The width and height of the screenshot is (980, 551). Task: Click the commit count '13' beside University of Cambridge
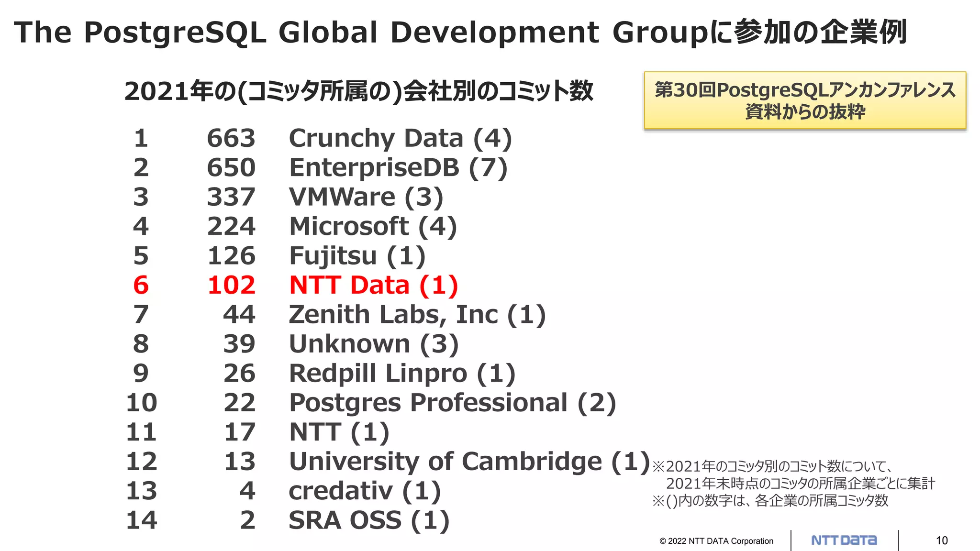pyautogui.click(x=239, y=462)
